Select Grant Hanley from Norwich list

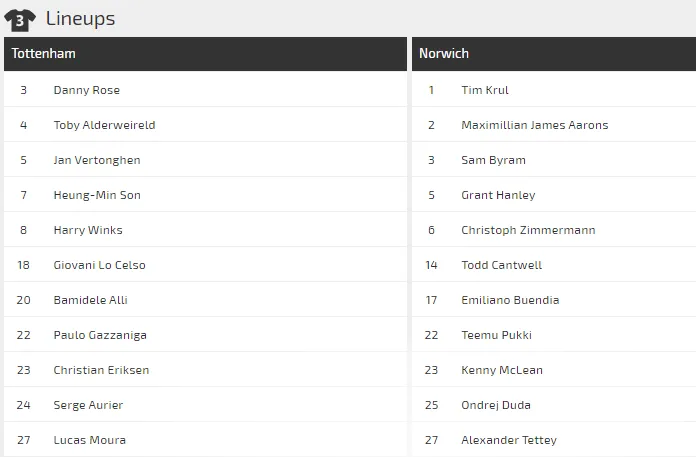498,195
